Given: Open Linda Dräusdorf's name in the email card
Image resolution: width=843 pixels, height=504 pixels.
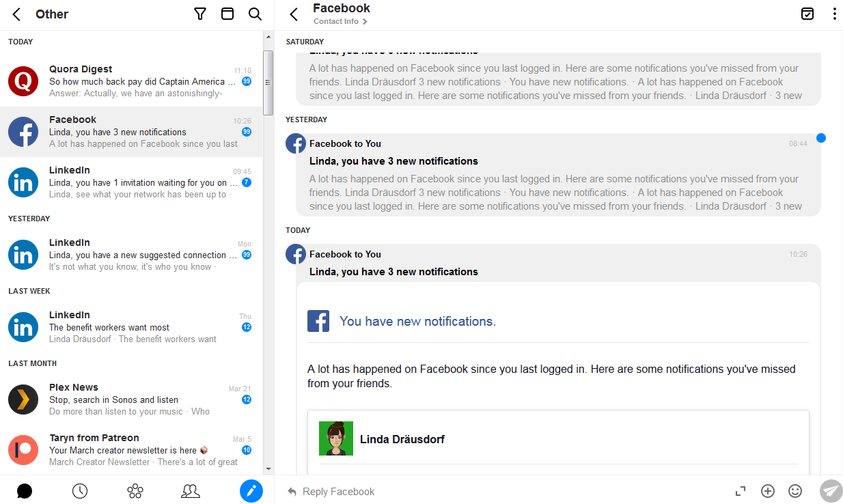Looking at the screenshot, I should [402, 439].
